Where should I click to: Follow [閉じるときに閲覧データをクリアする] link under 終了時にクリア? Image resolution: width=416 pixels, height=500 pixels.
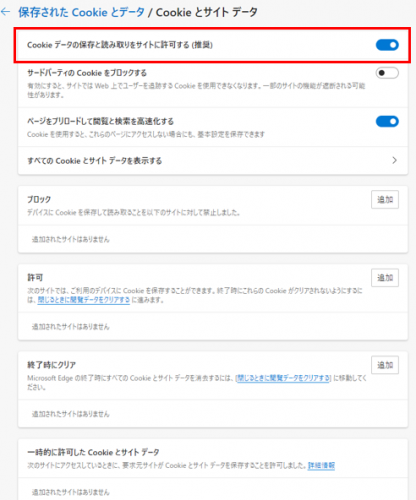pyautogui.click(x=283, y=378)
